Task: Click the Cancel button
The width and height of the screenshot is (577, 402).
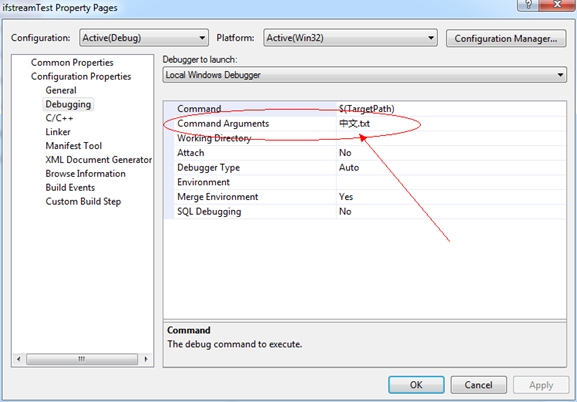Action: point(478,385)
